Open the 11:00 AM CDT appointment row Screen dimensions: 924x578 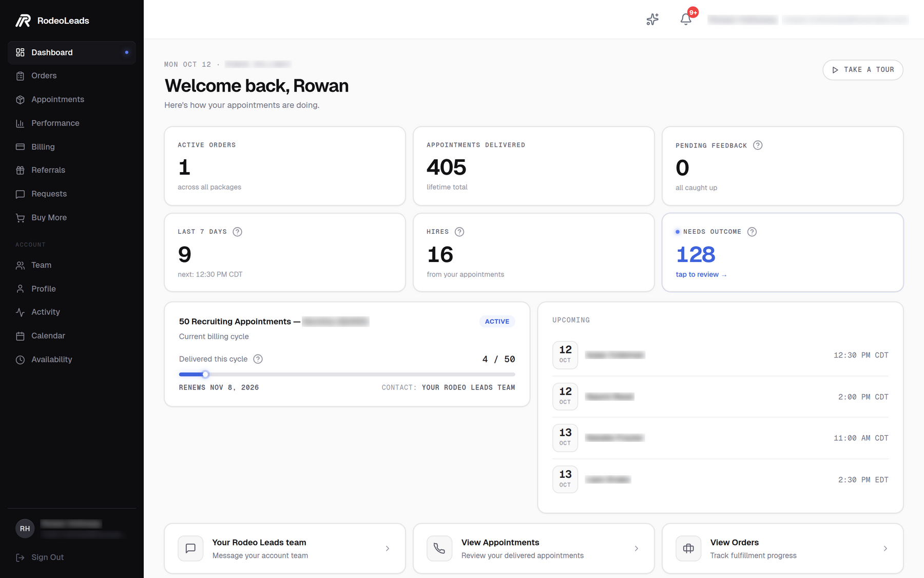(x=720, y=438)
